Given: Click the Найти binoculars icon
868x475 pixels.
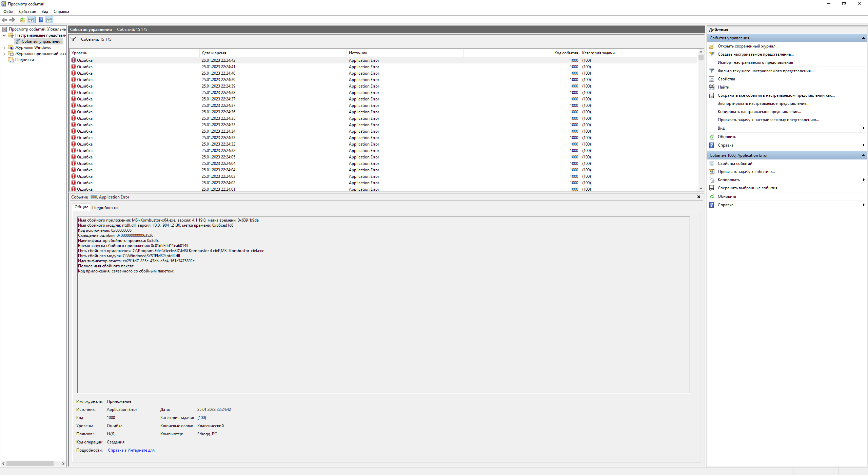Looking at the screenshot, I should (x=712, y=87).
